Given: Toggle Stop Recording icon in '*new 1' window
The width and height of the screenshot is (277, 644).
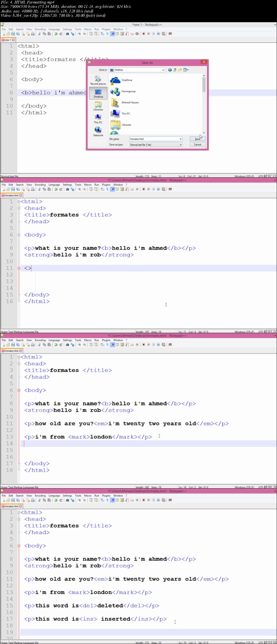Looking at the screenshot, I should click(x=149, y=34).
